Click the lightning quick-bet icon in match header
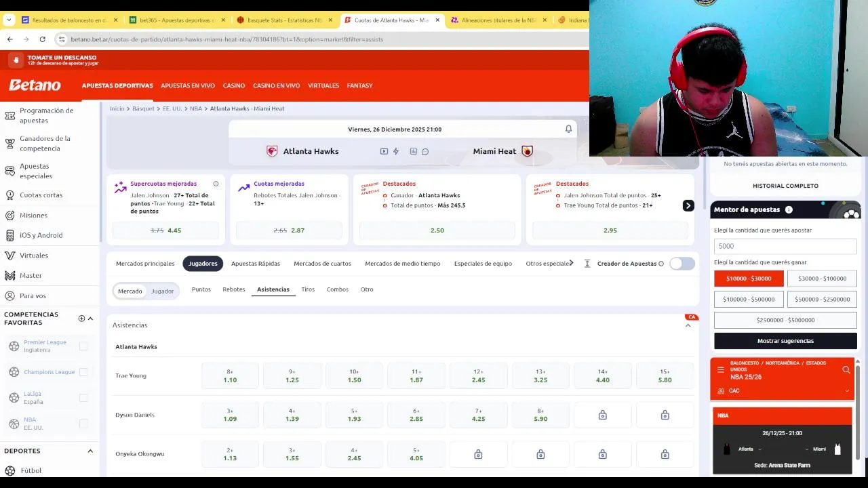 click(396, 151)
